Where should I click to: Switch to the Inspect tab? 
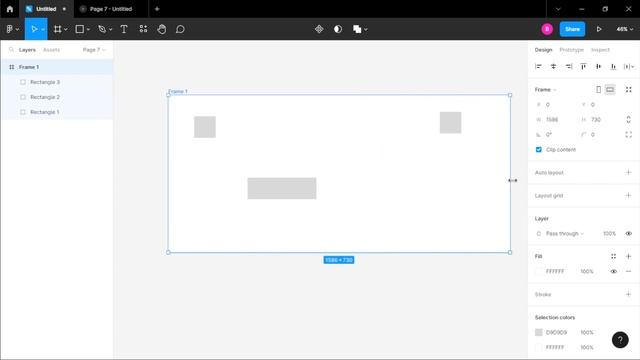tap(600, 50)
